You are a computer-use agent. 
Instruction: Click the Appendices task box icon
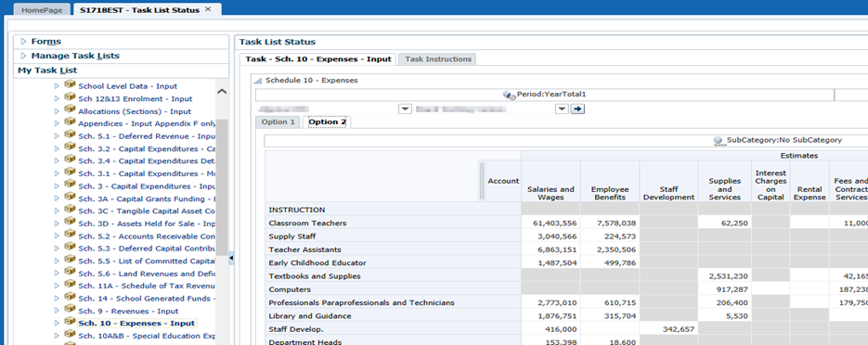[70, 122]
